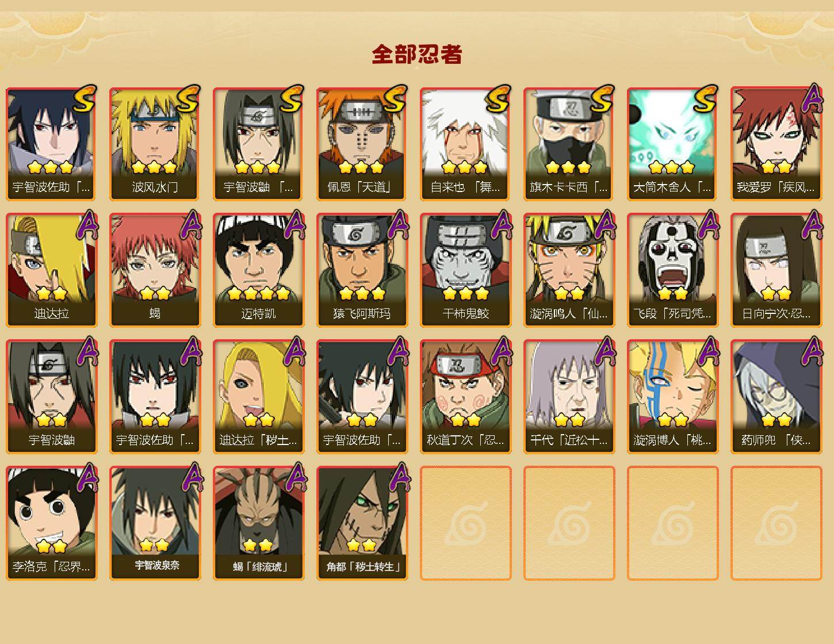Open the 猿飞阿斯玛 ninja card
Viewport: 834px width, 644px height.
tap(362, 270)
